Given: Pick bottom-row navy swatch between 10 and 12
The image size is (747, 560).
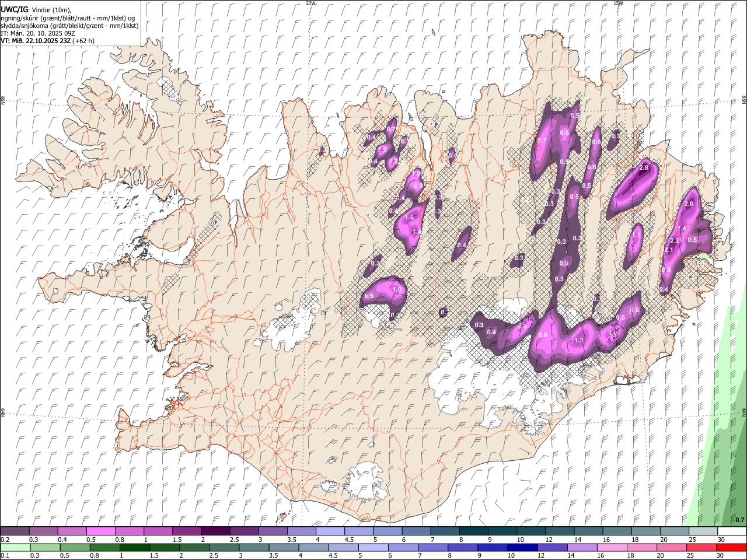Looking at the screenshot, I should [522, 548].
